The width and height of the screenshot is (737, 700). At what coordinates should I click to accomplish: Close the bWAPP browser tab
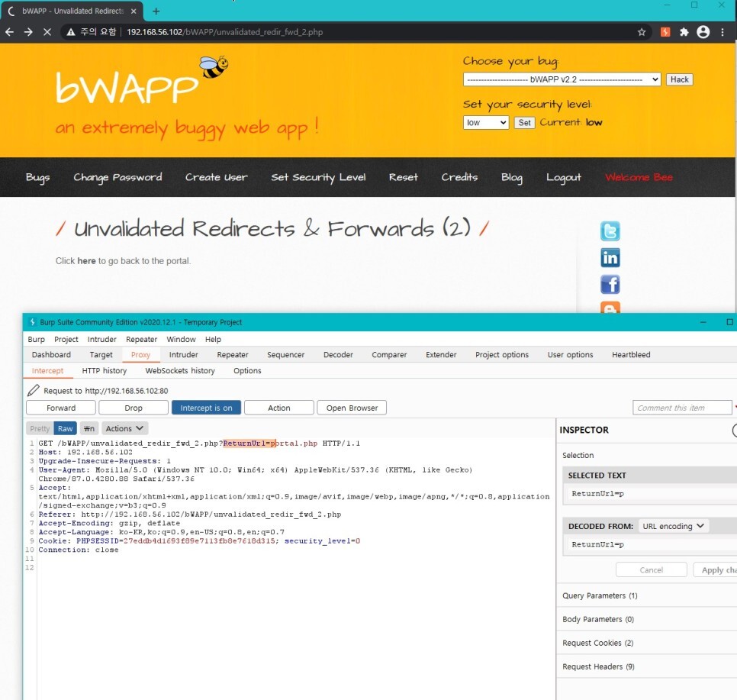(x=134, y=11)
